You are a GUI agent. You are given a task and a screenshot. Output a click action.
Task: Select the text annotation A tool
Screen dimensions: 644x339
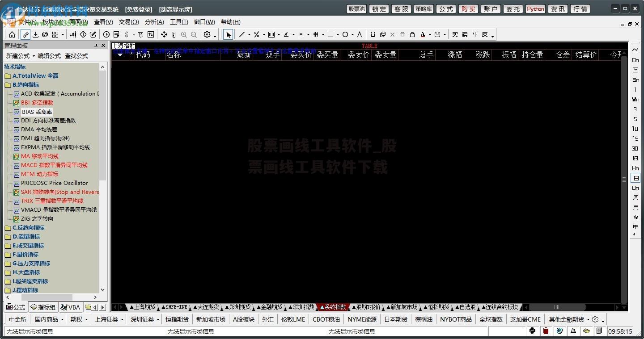(360, 34)
